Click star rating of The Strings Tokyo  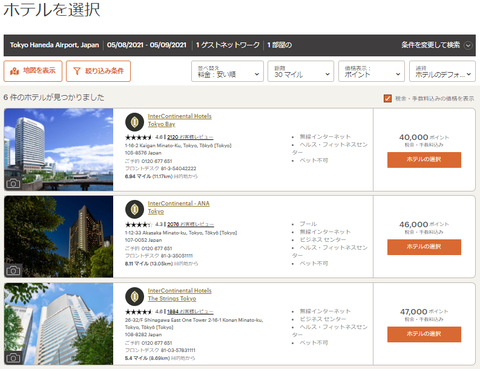(139, 312)
